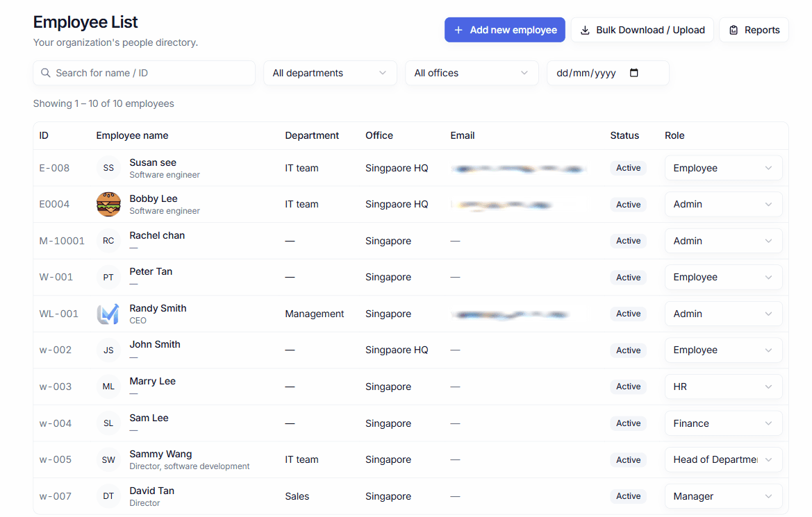This screenshot has width=812, height=517.
Task: Click the Office column header
Action: 379,135
